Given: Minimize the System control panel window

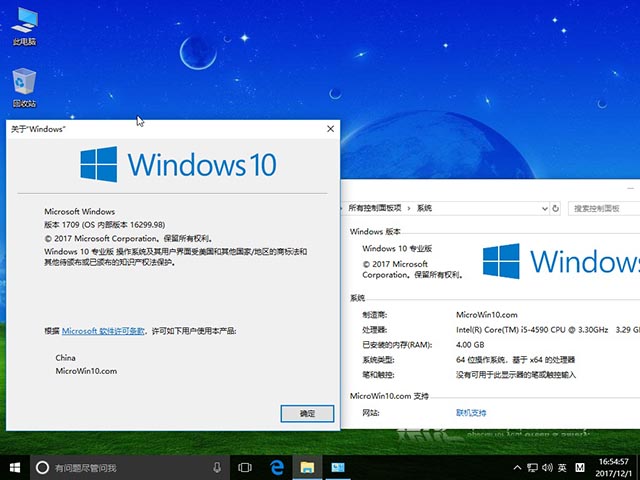Looking at the screenshot, I should (x=630, y=188).
